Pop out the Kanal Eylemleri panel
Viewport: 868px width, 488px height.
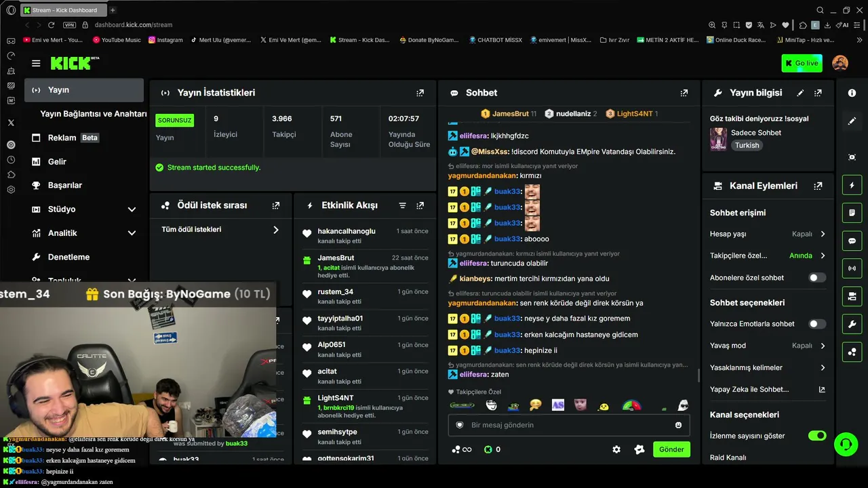tap(818, 186)
